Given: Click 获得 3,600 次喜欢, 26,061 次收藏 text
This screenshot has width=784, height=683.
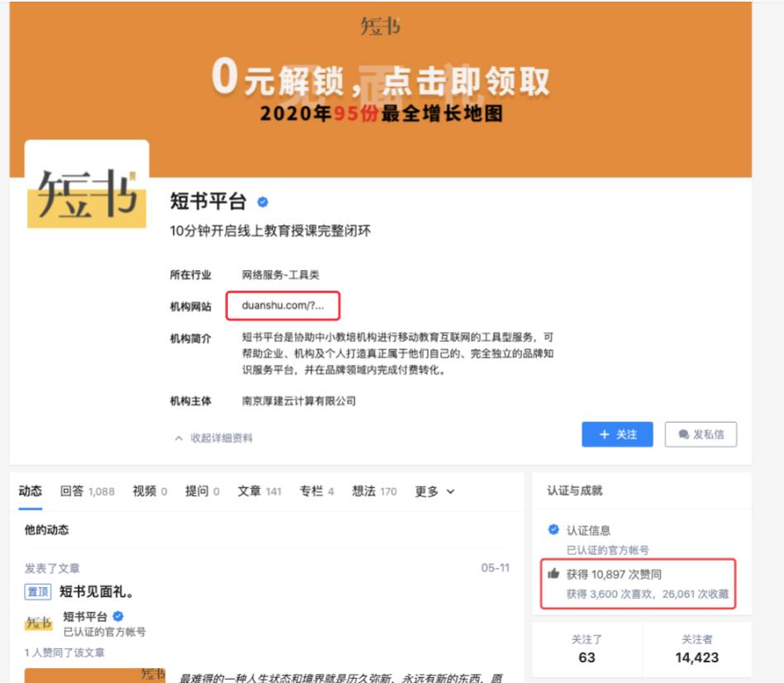Looking at the screenshot, I should tap(647, 594).
